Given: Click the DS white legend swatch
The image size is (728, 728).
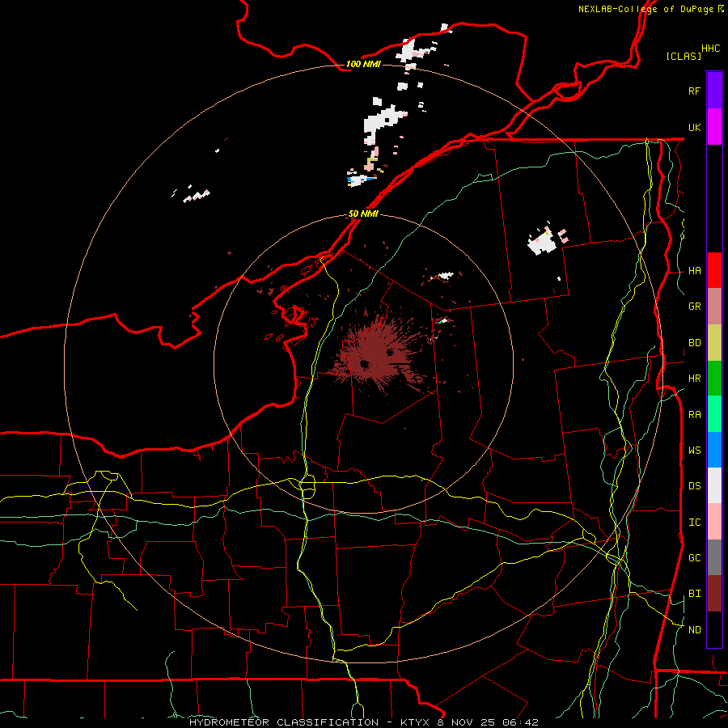Looking at the screenshot, I should point(714,485).
